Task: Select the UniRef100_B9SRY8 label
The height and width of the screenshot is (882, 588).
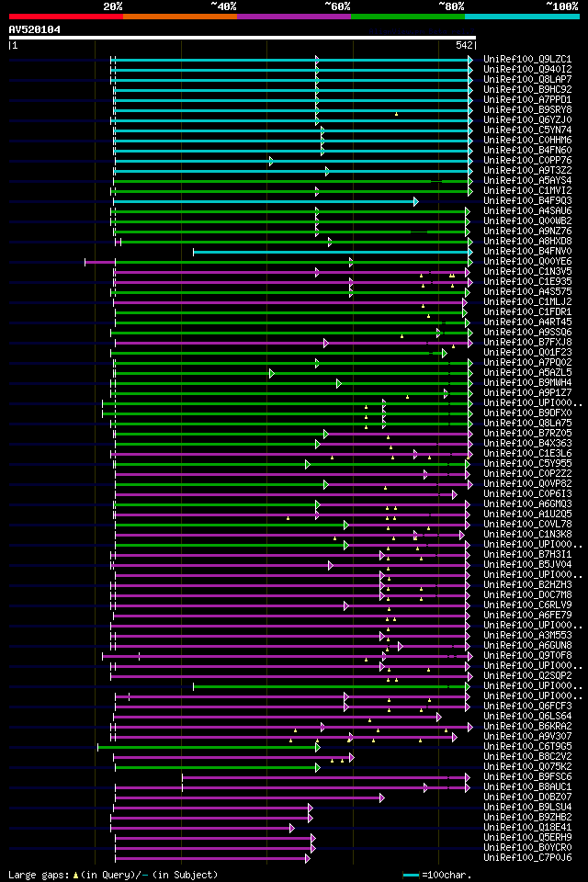Action: tap(527, 109)
